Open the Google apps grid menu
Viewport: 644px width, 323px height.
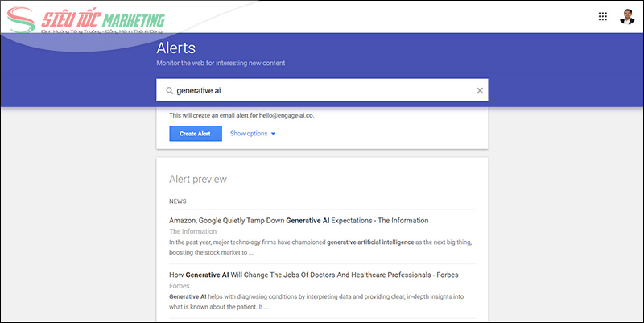(603, 16)
